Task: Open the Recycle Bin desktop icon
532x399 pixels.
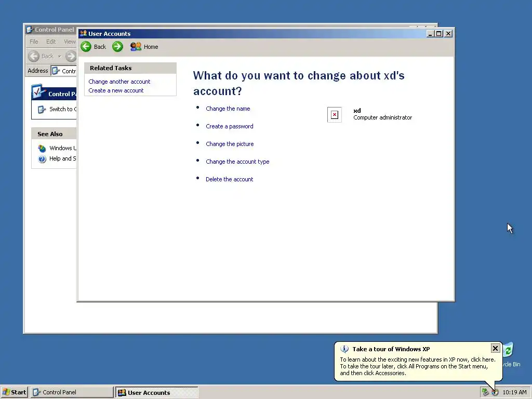Action: click(509, 351)
